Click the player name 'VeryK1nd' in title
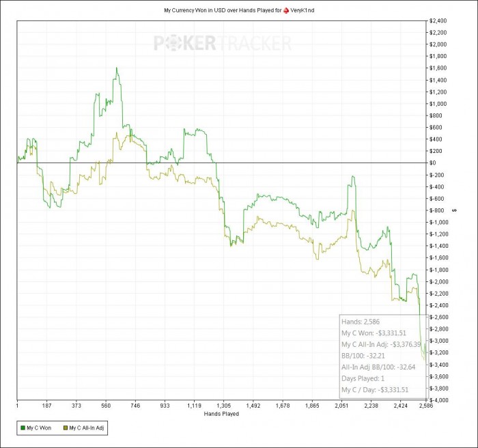 302,10
